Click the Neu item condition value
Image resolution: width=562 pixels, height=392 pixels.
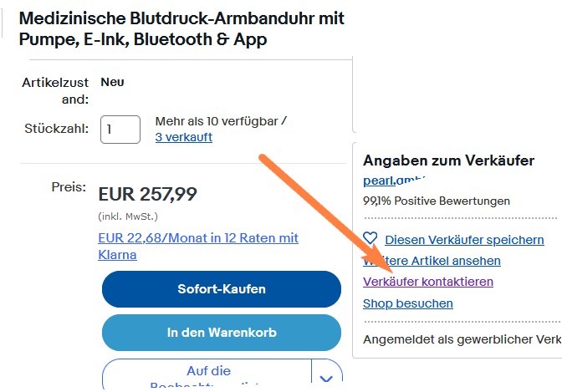[x=112, y=82]
